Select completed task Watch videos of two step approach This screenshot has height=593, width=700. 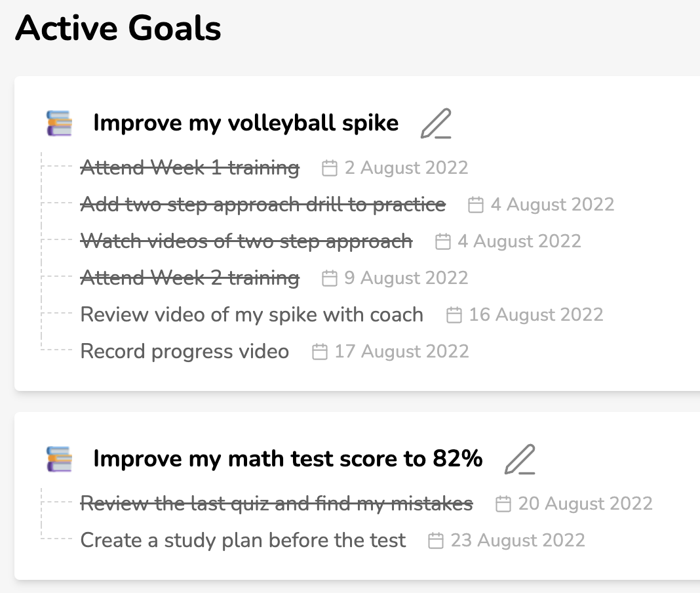pyautogui.click(x=246, y=241)
